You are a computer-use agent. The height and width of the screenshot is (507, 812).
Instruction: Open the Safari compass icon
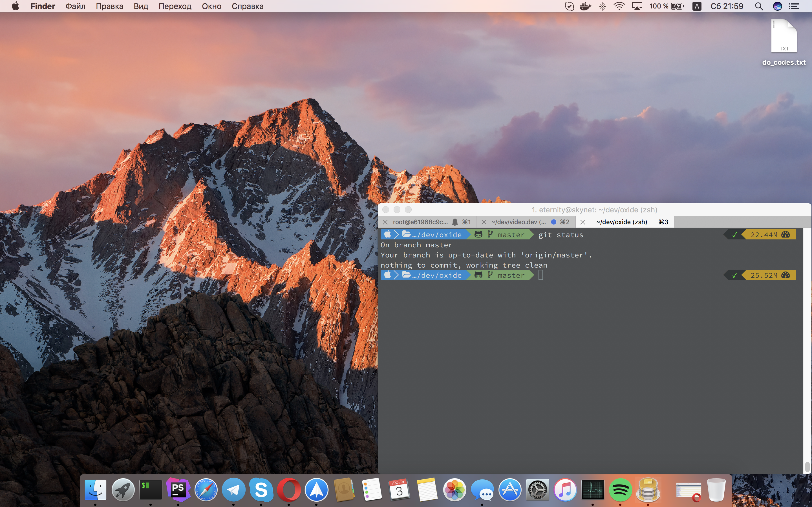206,490
